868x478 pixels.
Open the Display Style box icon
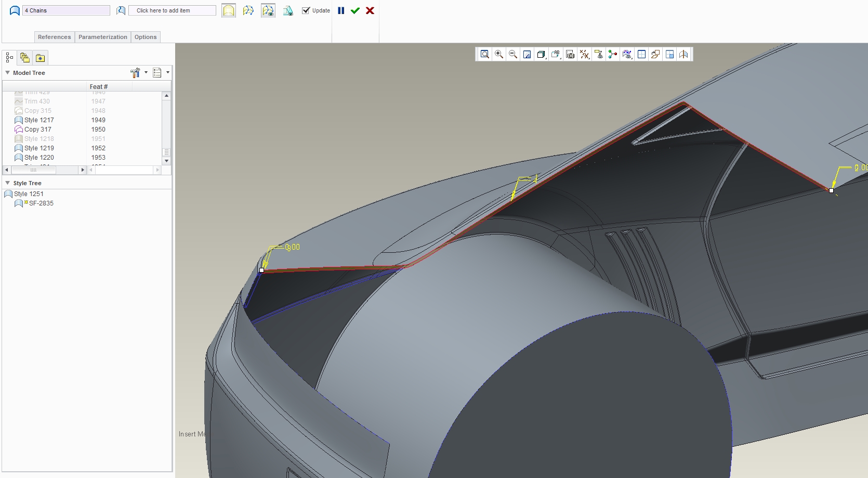tap(542, 54)
